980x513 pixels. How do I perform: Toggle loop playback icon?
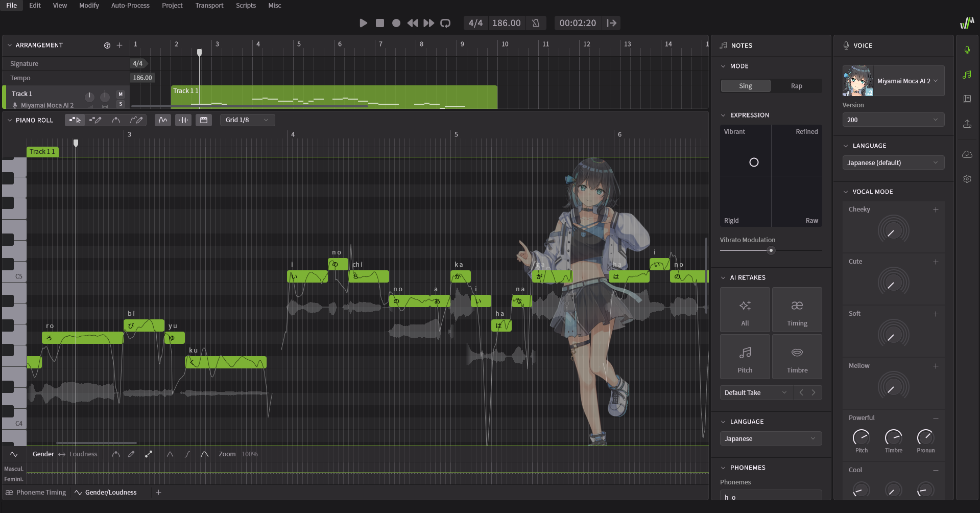445,23
